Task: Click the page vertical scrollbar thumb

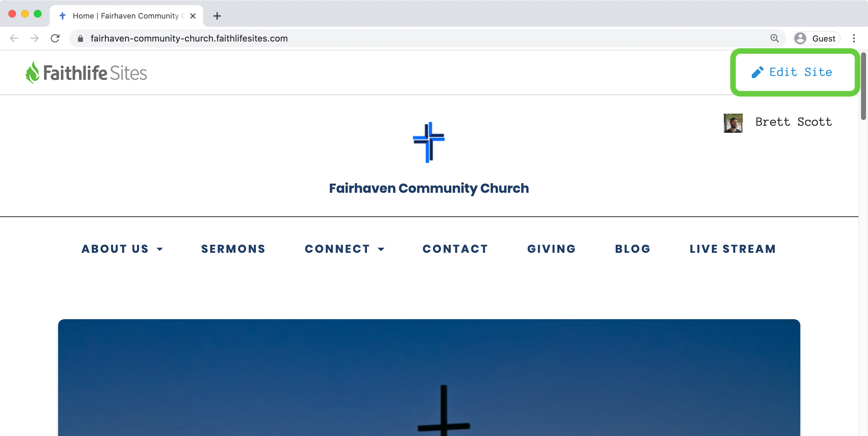Action: point(863,86)
